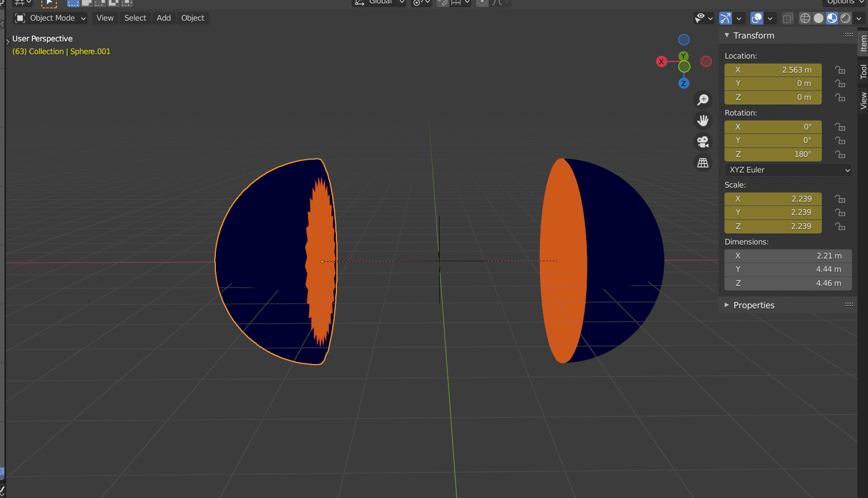This screenshot has height=498, width=868.
Task: Activate the zoom magnifier viewport tool
Action: point(703,100)
